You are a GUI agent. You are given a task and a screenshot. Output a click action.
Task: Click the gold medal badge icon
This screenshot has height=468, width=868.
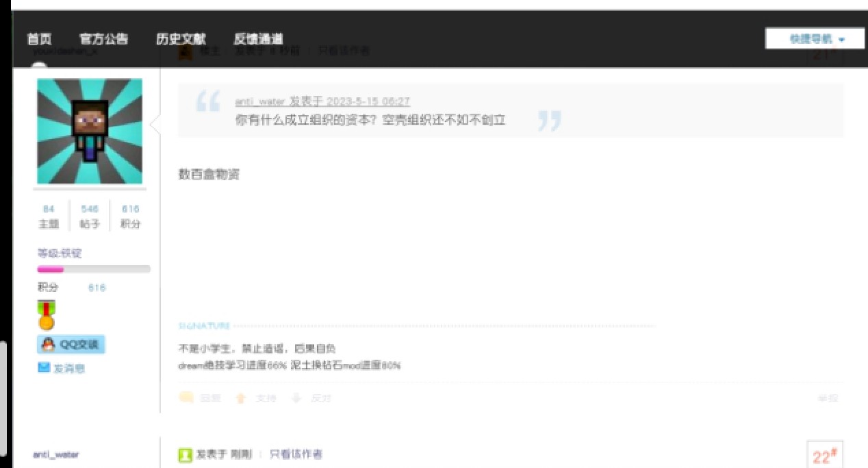pos(47,315)
